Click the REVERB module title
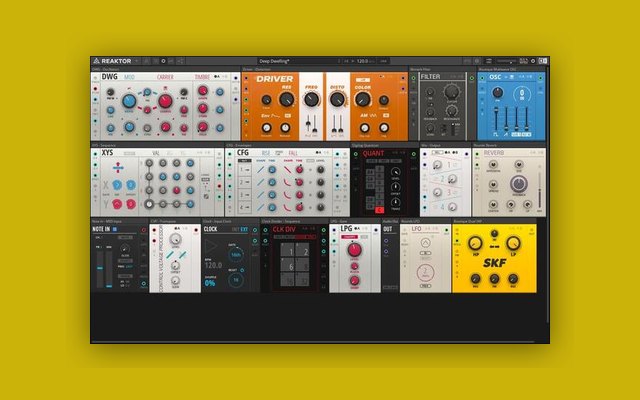The image size is (640, 400). point(494,153)
